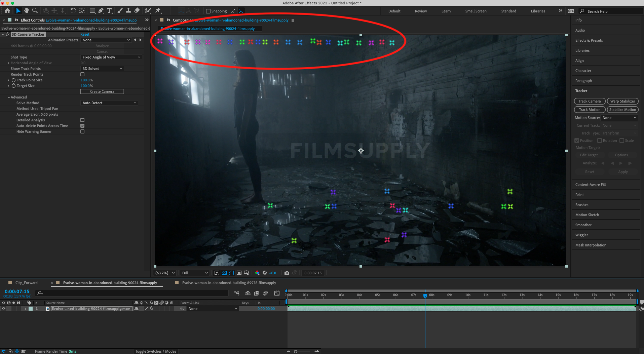644x354 pixels.
Task: Take a snapshot of the composition
Action: tap(287, 273)
